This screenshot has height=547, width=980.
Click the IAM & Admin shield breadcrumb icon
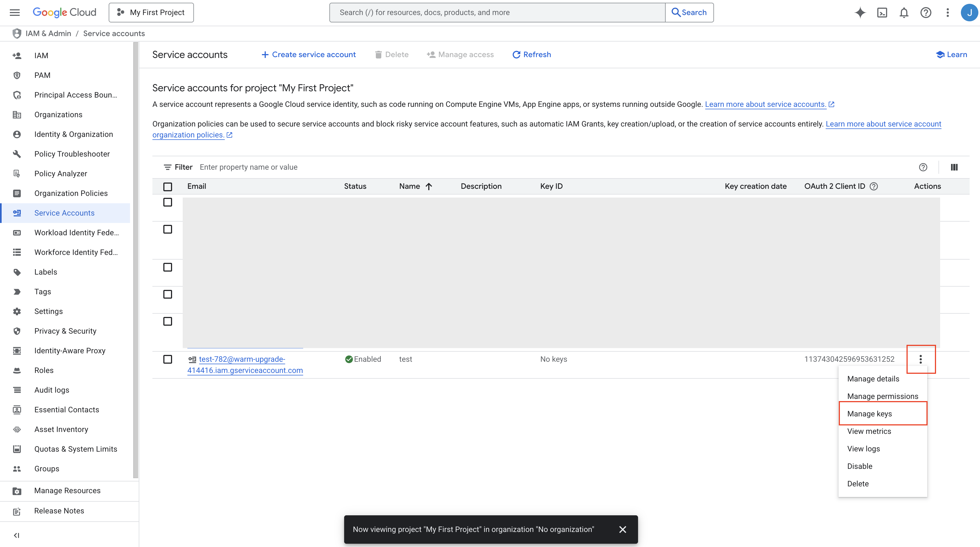click(x=17, y=34)
